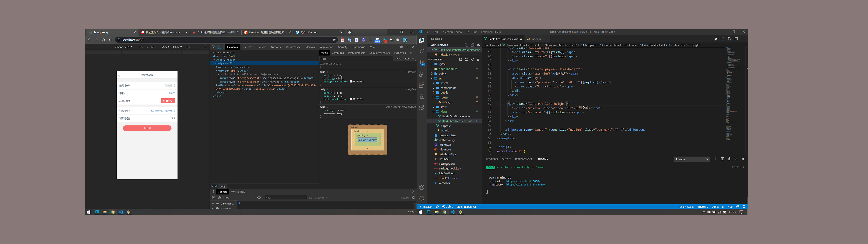The image size is (868, 244).
Task: Refresh the VUE2.6.11 explorer tree
Action: [472, 59]
